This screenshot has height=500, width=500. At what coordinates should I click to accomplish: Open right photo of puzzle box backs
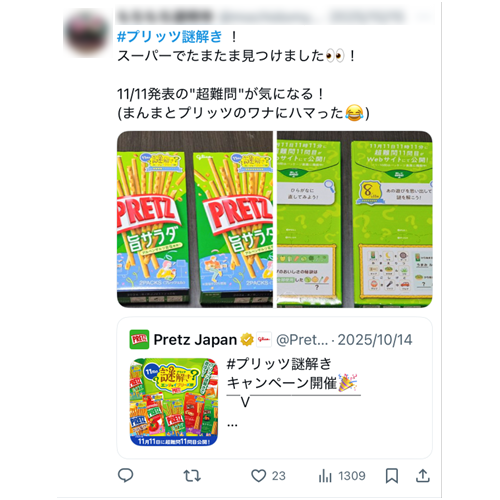coord(355,219)
